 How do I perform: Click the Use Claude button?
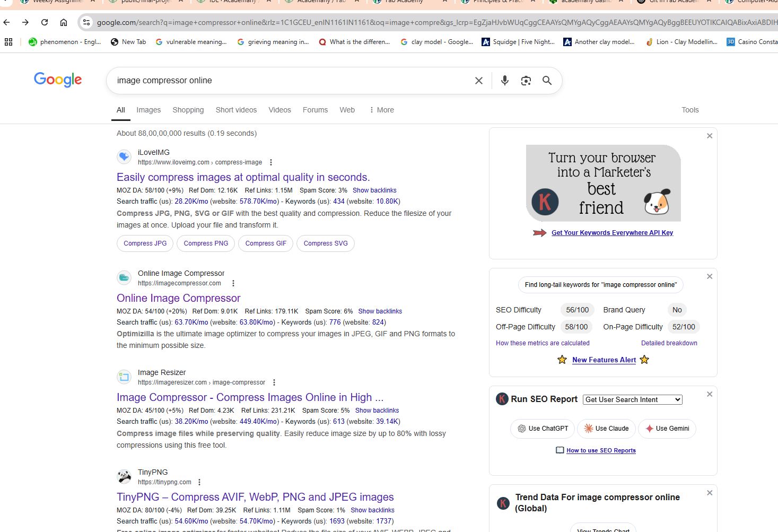click(x=606, y=429)
